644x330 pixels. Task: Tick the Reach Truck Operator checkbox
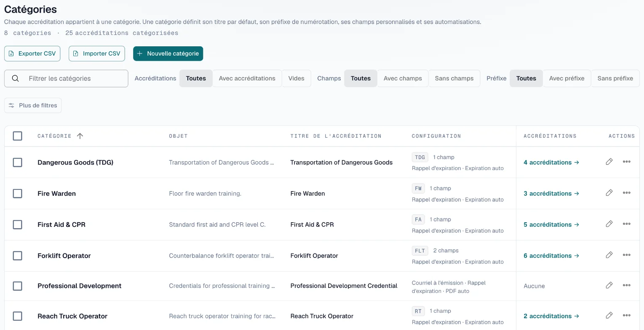point(17,316)
